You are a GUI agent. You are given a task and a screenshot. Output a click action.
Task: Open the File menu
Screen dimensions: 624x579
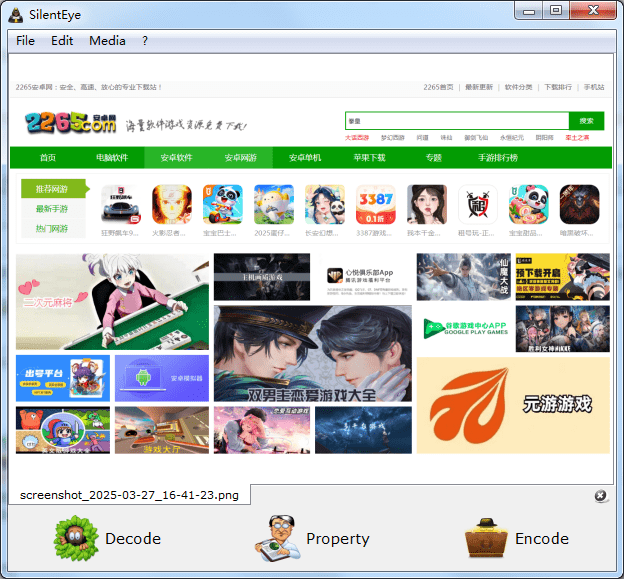point(25,41)
